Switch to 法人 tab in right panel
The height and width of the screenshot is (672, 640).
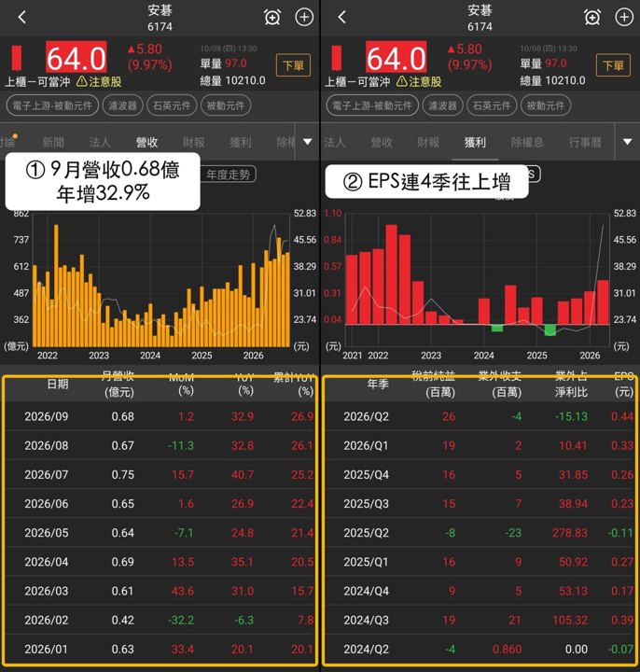click(x=334, y=142)
